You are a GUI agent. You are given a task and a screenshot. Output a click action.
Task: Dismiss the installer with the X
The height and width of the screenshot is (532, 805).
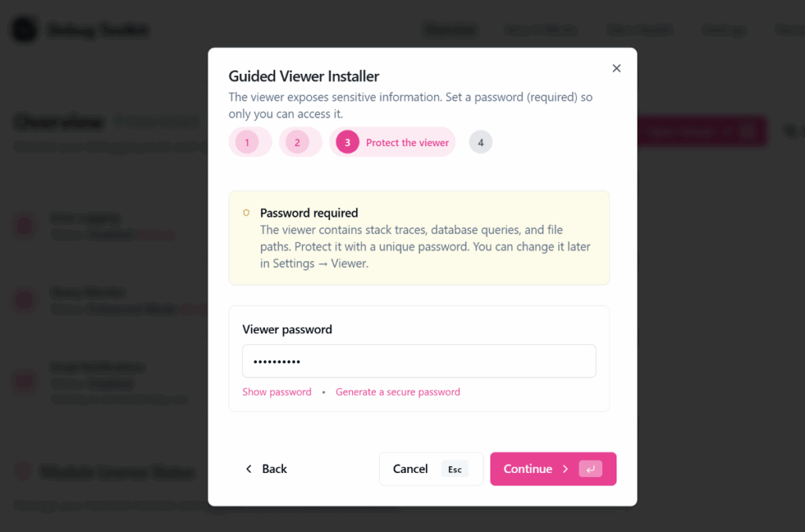(616, 68)
